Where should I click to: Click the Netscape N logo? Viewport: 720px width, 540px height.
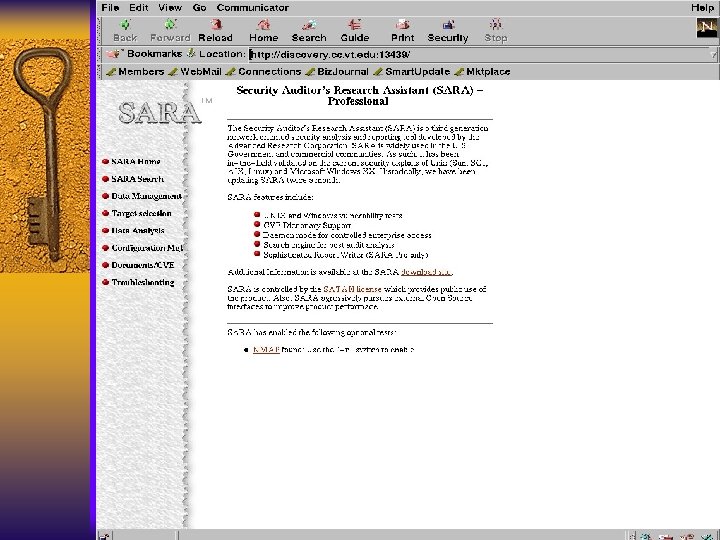pyautogui.click(x=707, y=28)
